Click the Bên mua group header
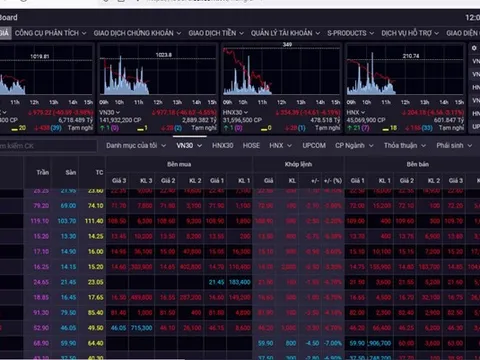 tap(179, 164)
